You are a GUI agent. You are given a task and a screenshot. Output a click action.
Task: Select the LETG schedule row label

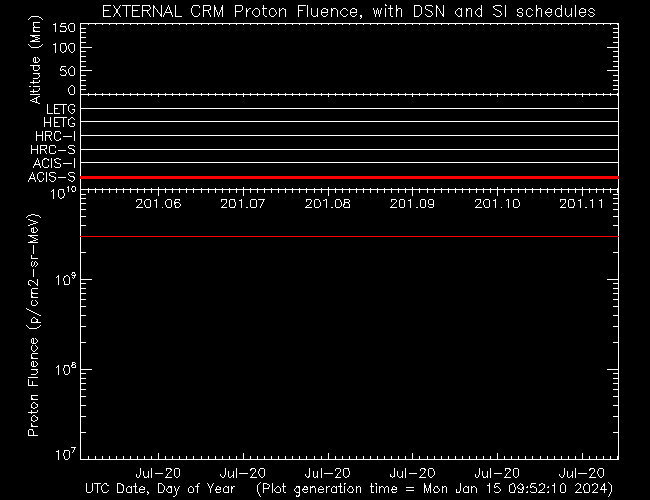click(61, 109)
